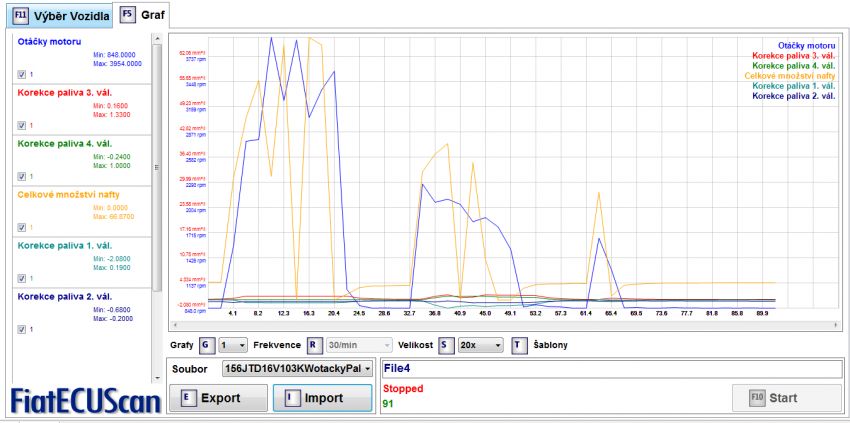Click the R shortcut icon beside Frekvence
This screenshot has width=850, height=423.
tap(313, 345)
